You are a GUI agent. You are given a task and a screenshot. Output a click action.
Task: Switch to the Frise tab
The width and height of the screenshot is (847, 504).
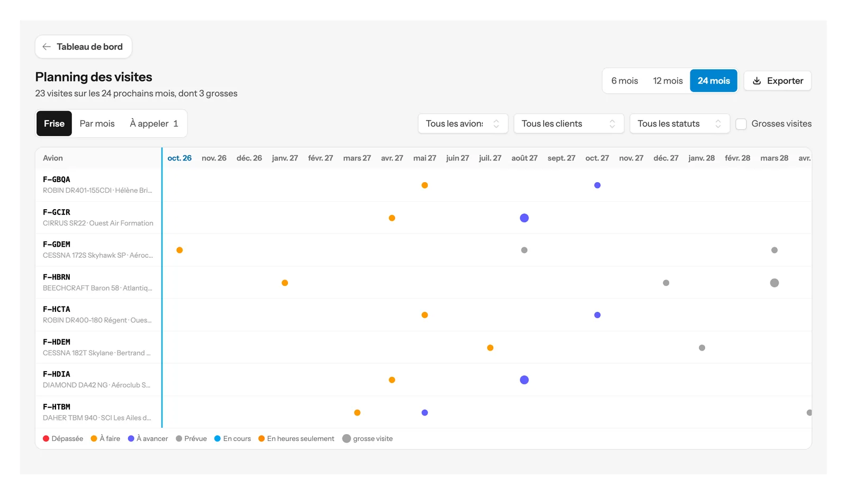click(54, 123)
